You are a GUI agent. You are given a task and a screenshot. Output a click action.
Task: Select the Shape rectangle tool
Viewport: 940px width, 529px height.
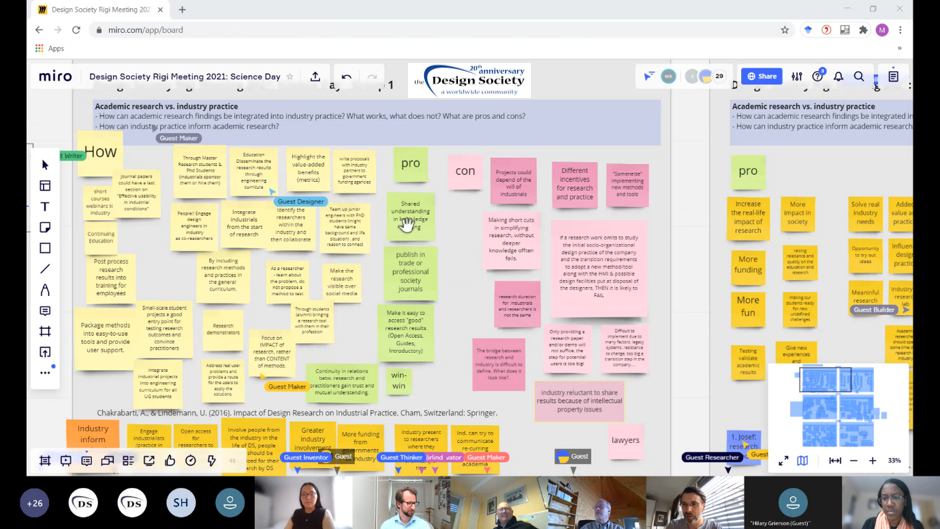(45, 248)
